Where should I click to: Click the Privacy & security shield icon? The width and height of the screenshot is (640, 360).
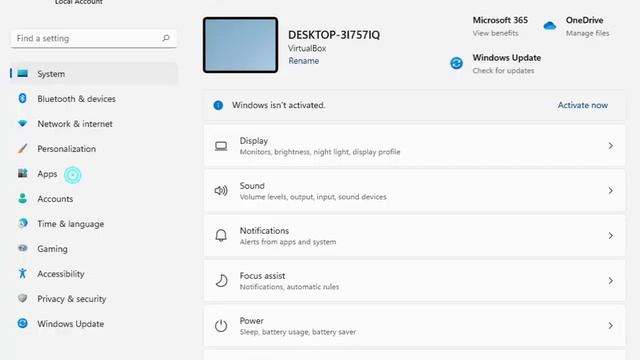22,298
